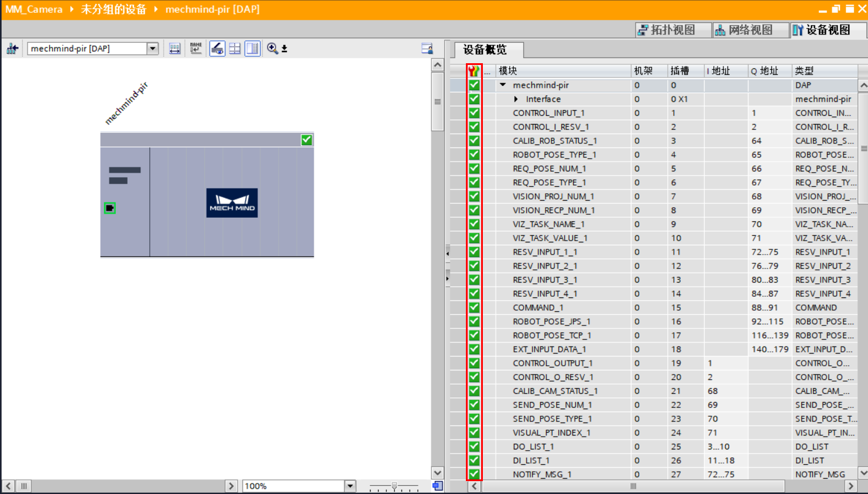Click the graphic view horizontal scrollbar thumb
The width and height of the screenshot is (868, 494).
pos(24,486)
